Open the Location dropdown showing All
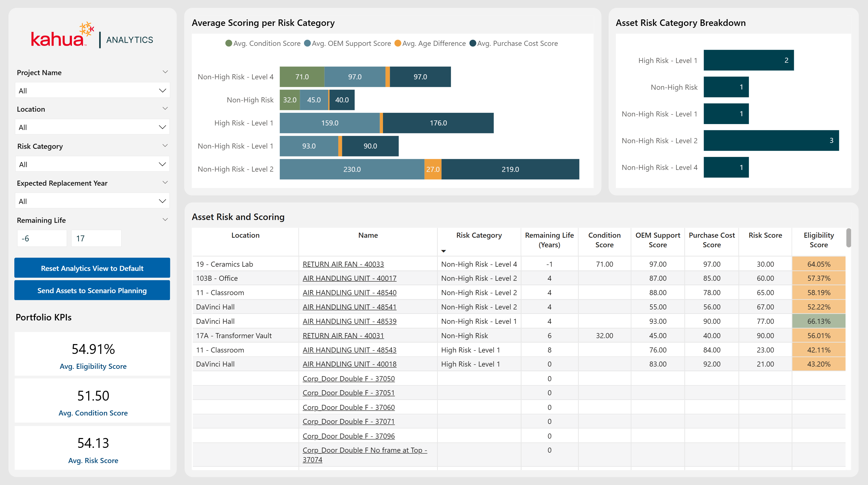Image resolution: width=868 pixels, height=485 pixels. click(92, 127)
